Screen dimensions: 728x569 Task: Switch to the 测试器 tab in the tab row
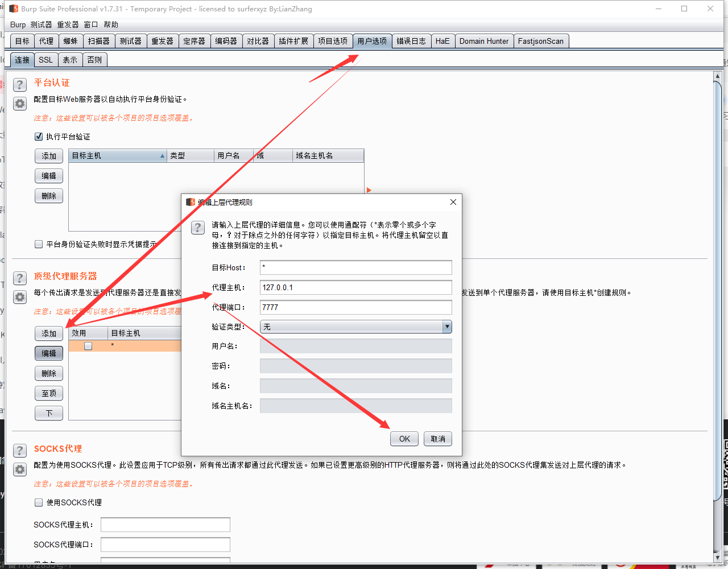[130, 41]
